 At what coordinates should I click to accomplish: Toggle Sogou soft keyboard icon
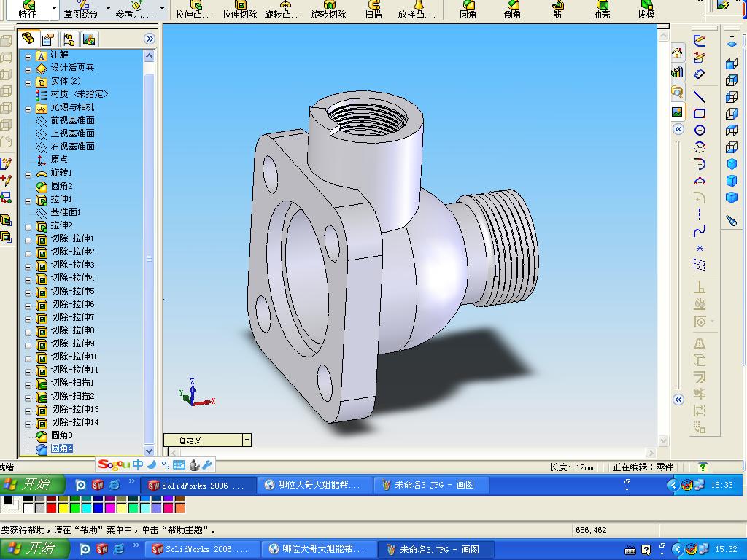179,464
